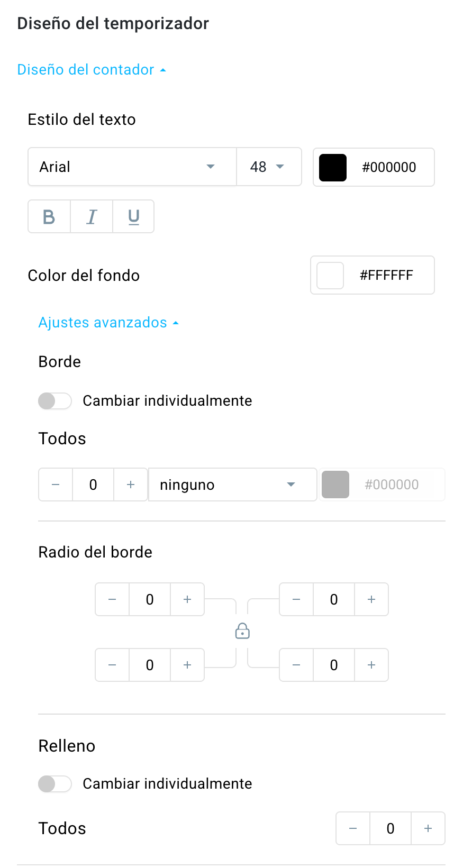Decrease the Todos border width with minus

coord(56,485)
